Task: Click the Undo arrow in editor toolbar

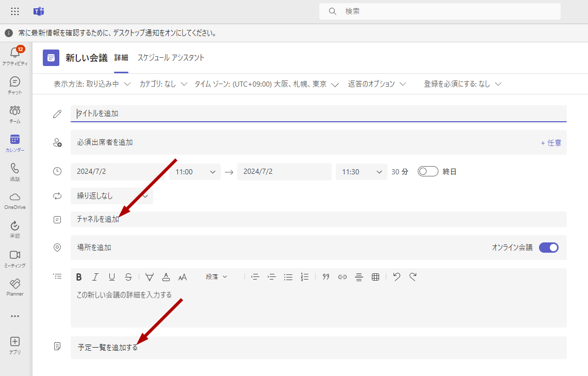Action: coord(396,276)
